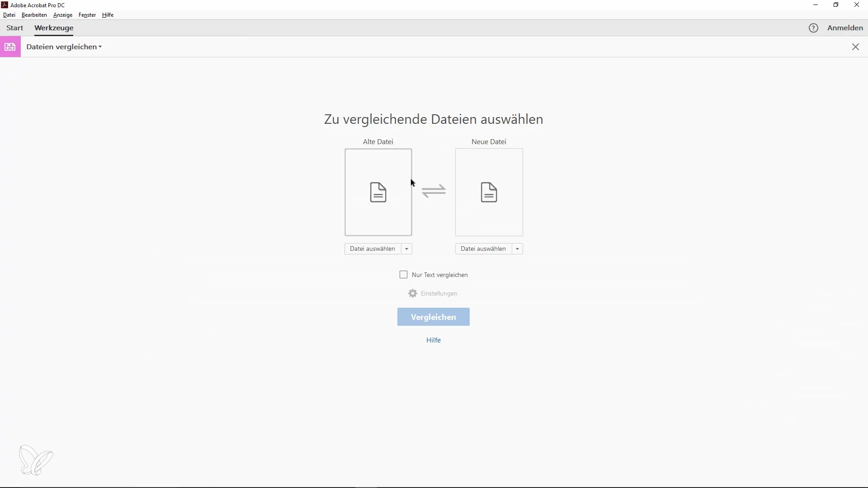This screenshot has height=488, width=868.
Task: Click the blue Vergleichen button
Action: tap(434, 317)
